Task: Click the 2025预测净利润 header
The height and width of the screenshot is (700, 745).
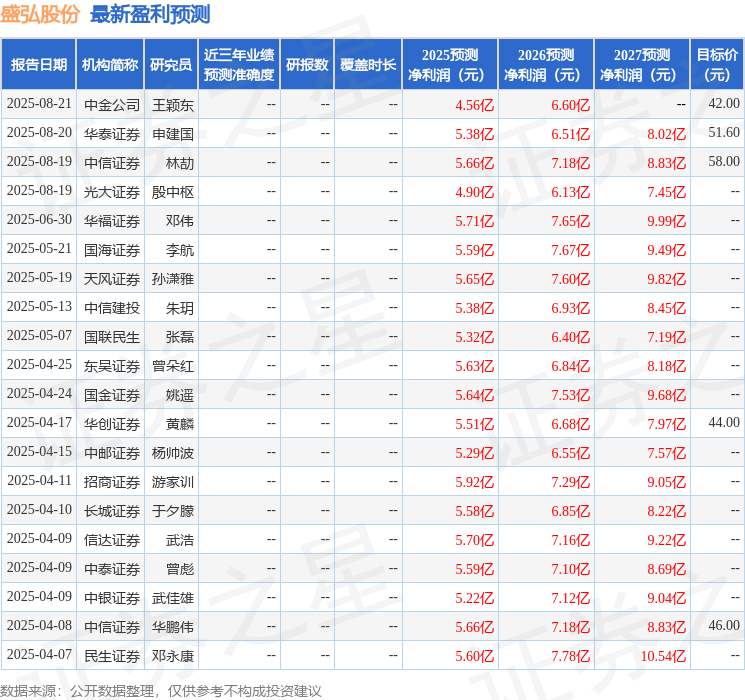Action: pyautogui.click(x=450, y=65)
